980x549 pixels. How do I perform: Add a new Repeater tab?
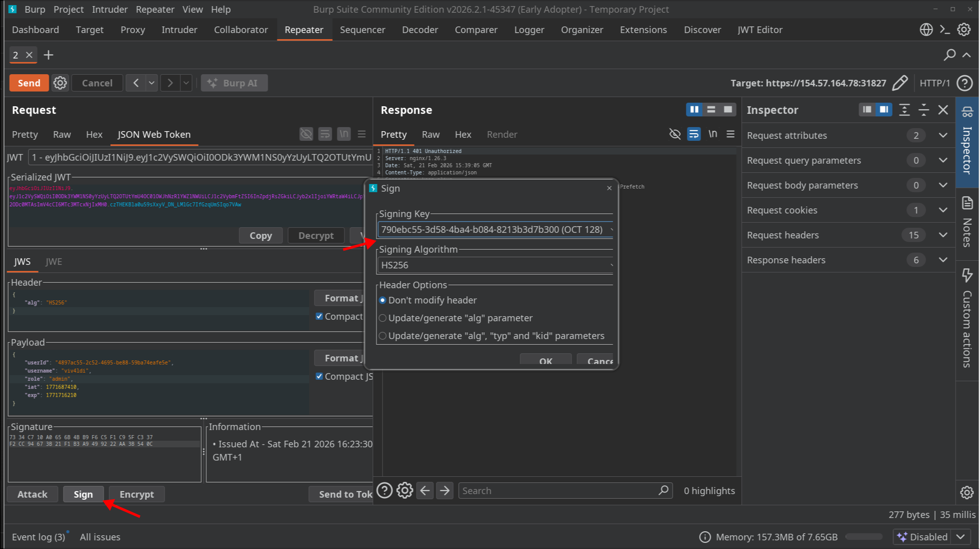[48, 55]
